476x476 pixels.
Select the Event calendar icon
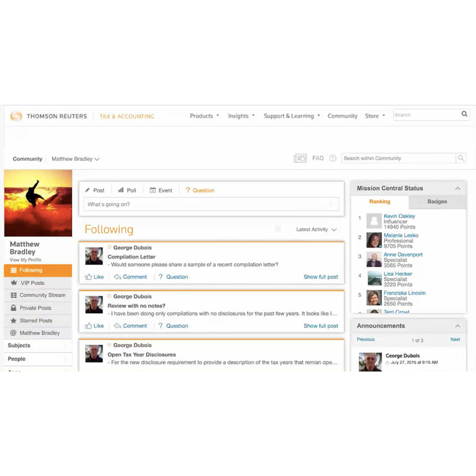click(x=153, y=190)
